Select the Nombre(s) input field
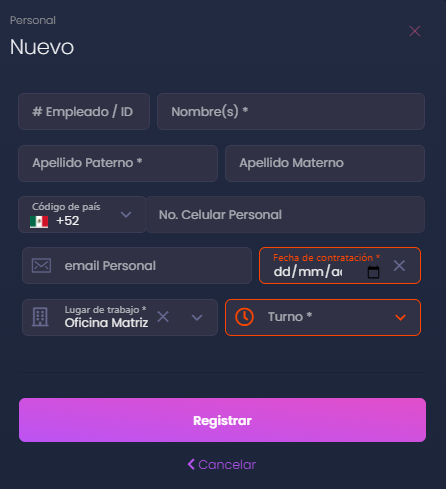The width and height of the screenshot is (446, 489). 291,112
